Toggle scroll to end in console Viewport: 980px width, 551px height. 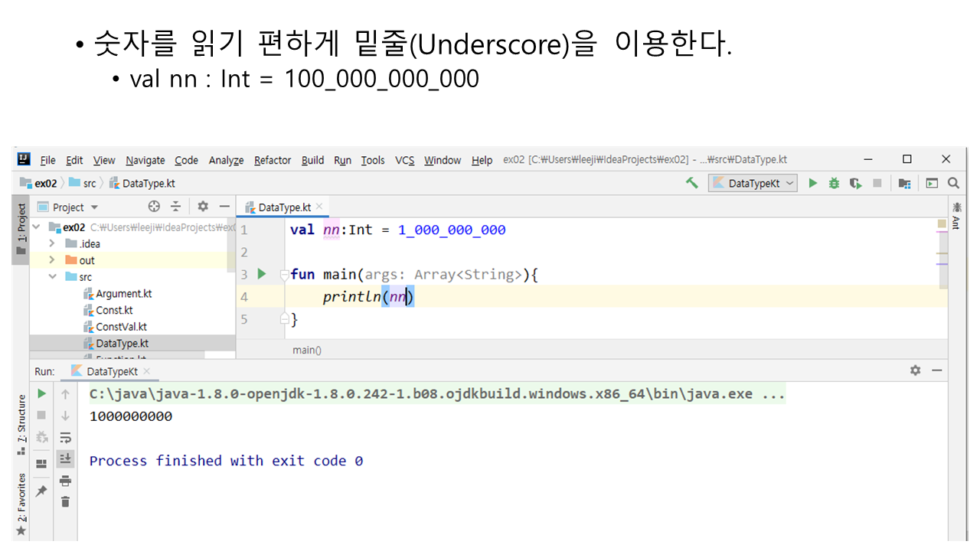click(x=66, y=458)
